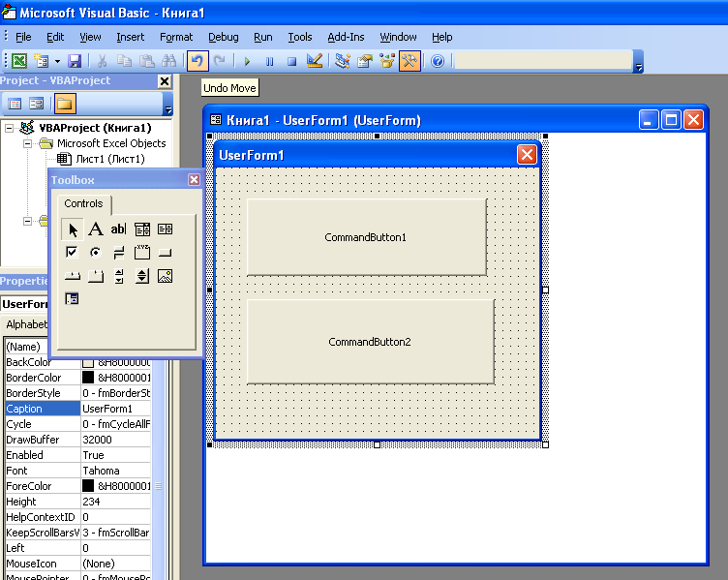
Task: Click the View Microsoft Excel toolbar icon
Action: 19,61
